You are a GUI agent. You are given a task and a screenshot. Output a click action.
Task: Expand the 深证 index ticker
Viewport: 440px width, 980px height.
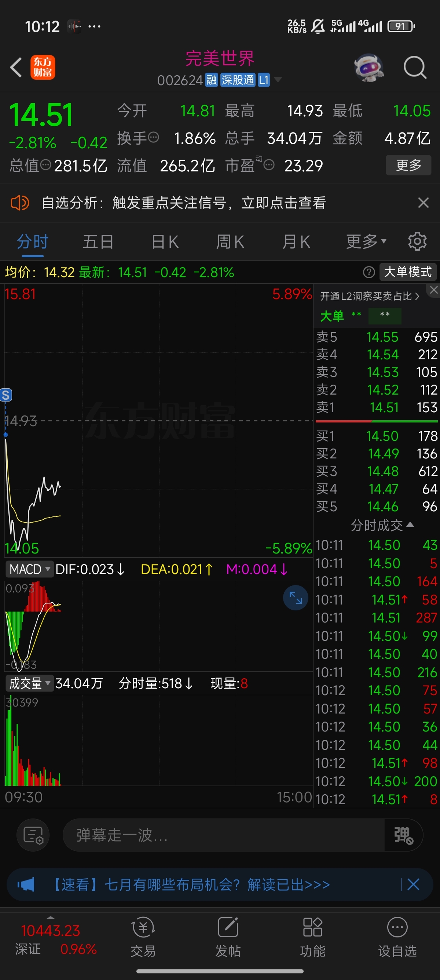point(50,918)
